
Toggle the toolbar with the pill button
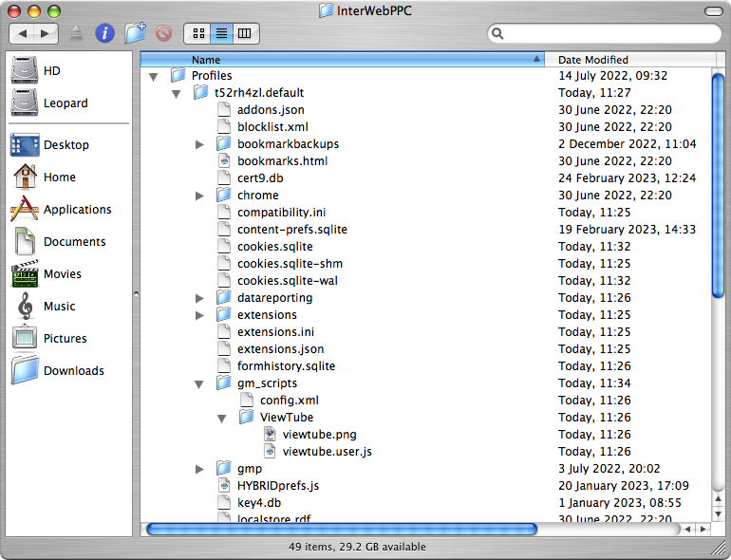pyautogui.click(x=713, y=11)
